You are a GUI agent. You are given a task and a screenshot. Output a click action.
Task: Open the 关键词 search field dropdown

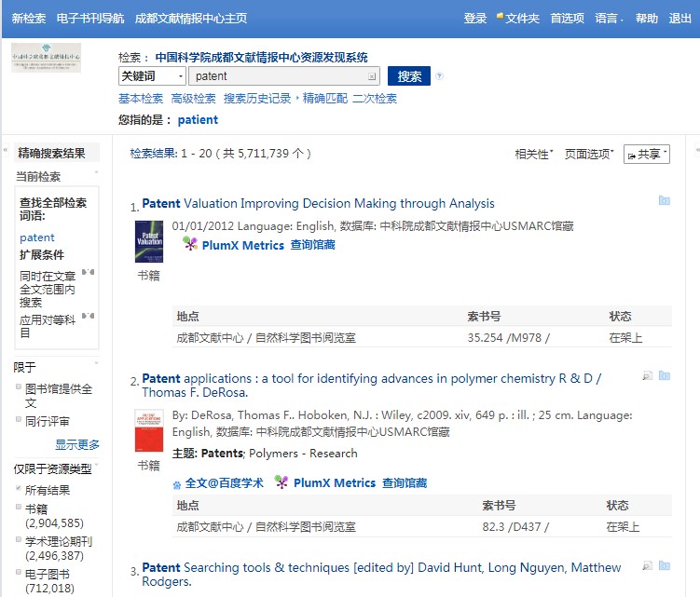[x=152, y=75]
